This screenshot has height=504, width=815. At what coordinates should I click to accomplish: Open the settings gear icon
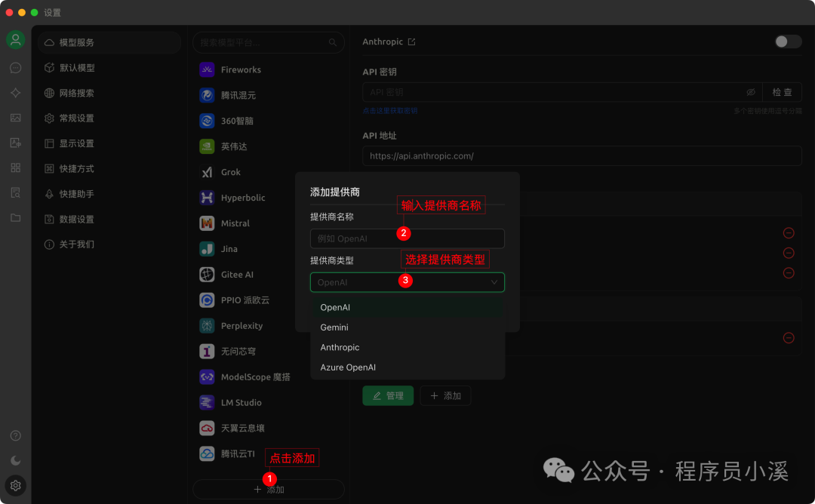coord(16,485)
